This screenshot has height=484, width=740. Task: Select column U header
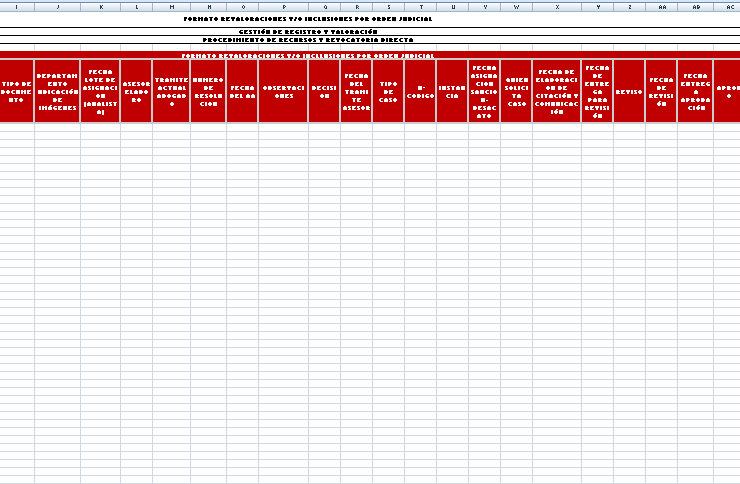(453, 7)
